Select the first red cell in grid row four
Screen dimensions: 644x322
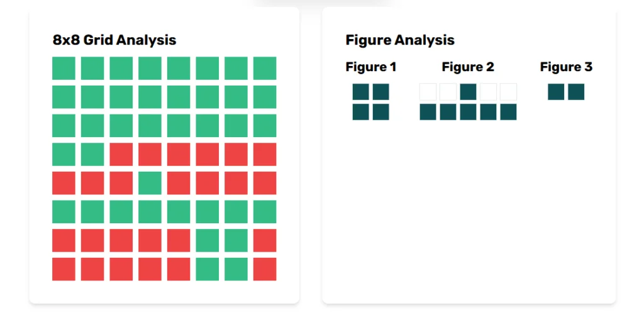pyautogui.click(x=121, y=155)
